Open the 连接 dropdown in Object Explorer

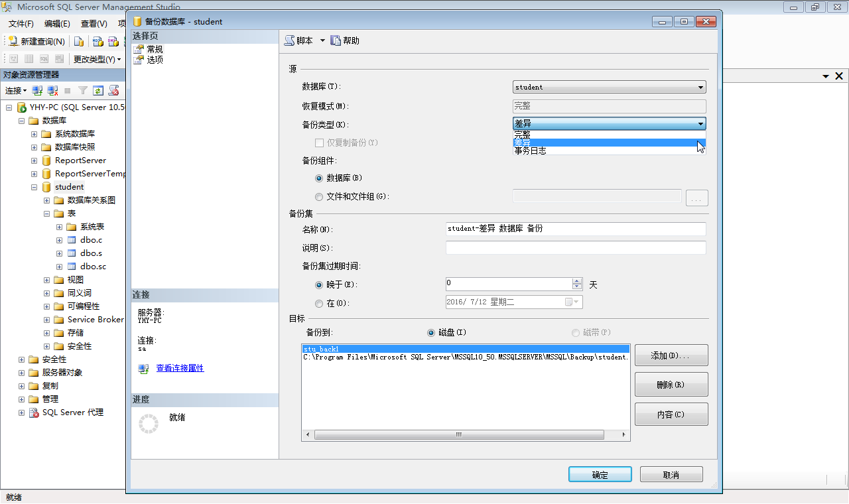click(16, 90)
